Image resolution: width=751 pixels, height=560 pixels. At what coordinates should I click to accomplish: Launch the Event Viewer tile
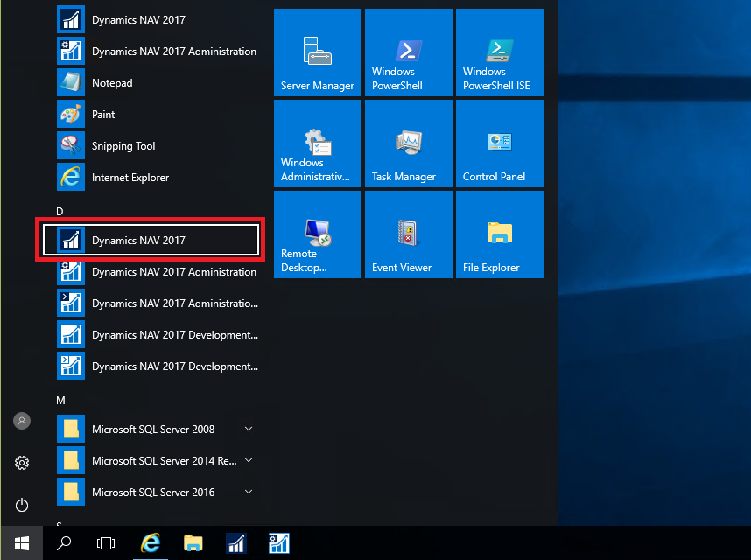[409, 234]
